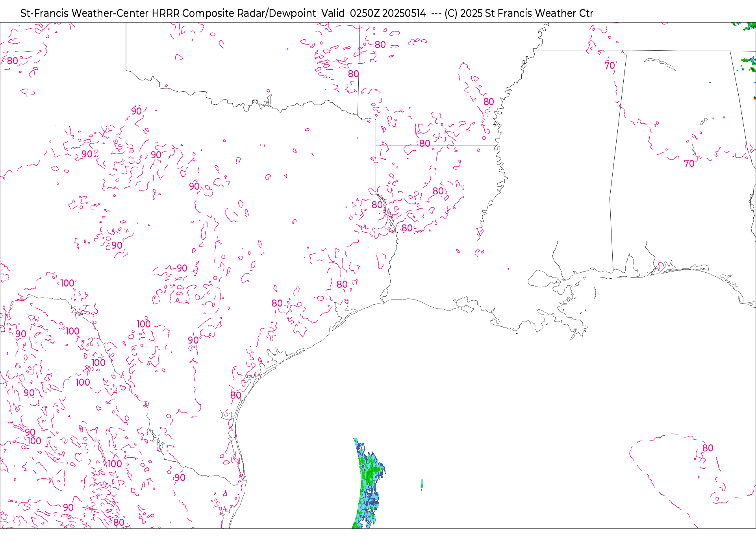
Task: Click the radar echoes in the top-right map corner
Action: pyautogui.click(x=744, y=26)
